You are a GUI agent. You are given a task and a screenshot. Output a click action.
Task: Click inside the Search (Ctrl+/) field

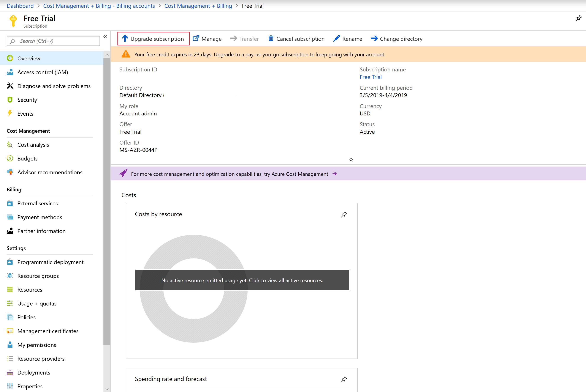[x=53, y=41]
